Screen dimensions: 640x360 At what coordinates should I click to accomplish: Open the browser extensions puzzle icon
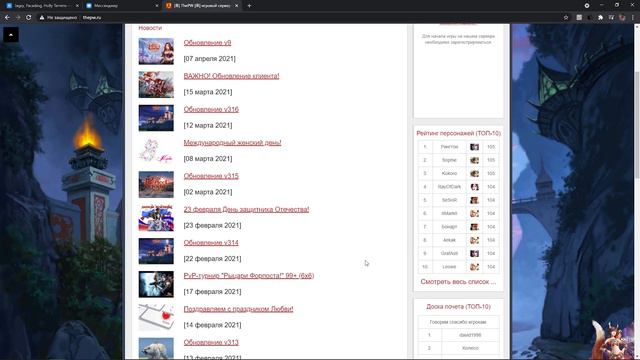[600, 18]
